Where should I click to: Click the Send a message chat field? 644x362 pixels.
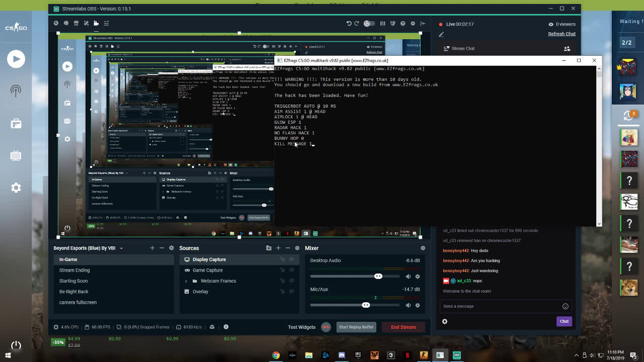point(505,306)
